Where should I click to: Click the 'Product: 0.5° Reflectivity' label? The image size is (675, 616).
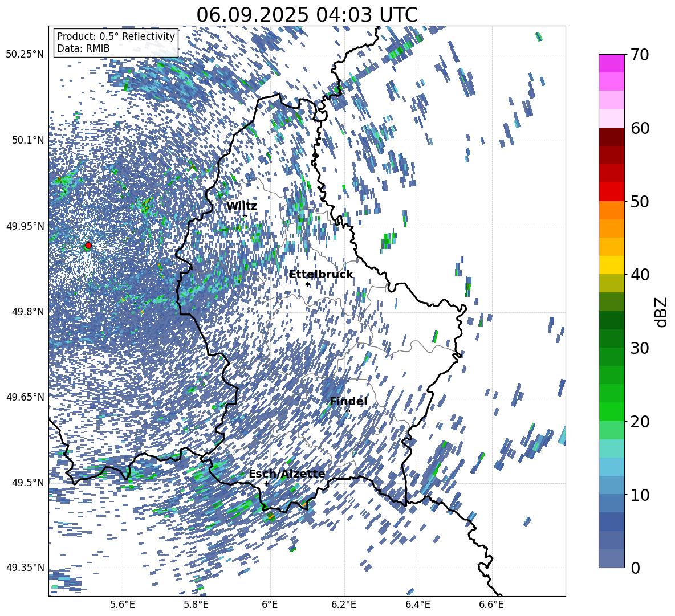[116, 36]
